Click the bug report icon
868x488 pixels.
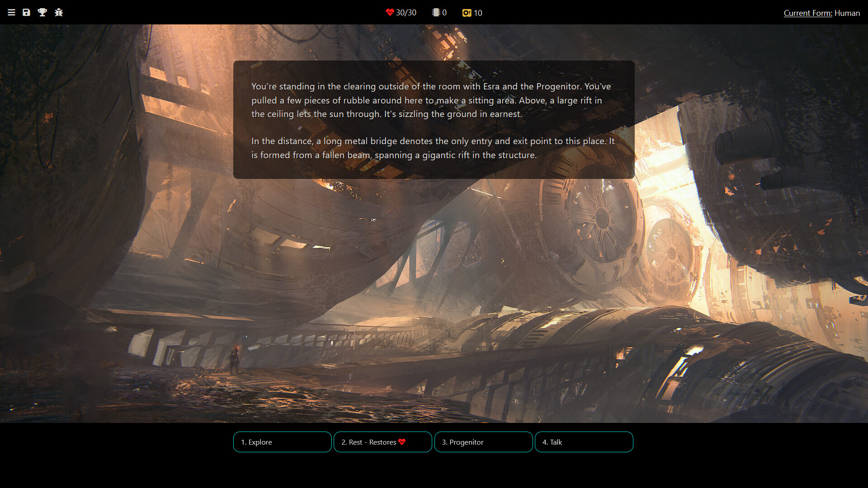(x=59, y=13)
